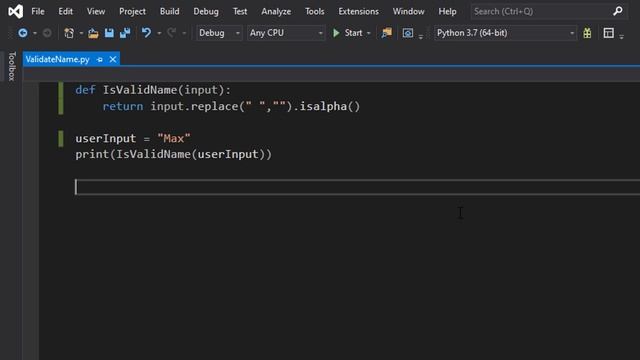Open the Project menu
Viewport: 640px width, 360px height.
[x=132, y=11]
